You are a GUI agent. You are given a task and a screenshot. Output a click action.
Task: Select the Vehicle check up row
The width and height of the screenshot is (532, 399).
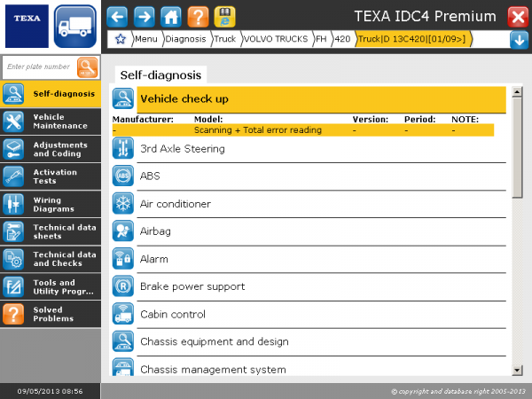pyautogui.click(x=321, y=99)
